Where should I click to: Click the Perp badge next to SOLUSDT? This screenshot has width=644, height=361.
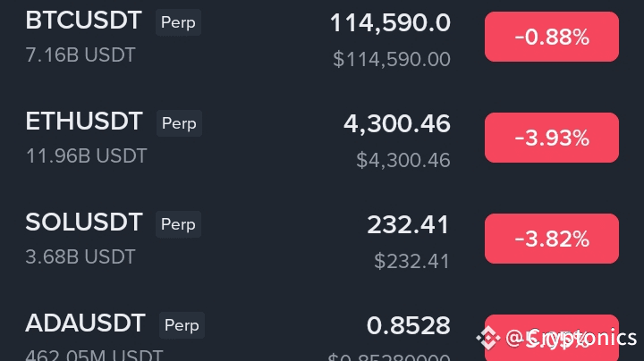(178, 224)
